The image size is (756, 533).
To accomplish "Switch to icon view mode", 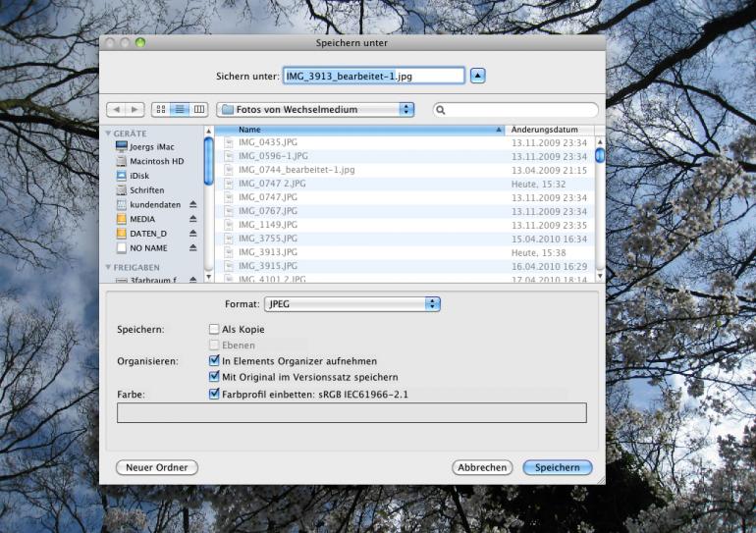I will (x=161, y=109).
